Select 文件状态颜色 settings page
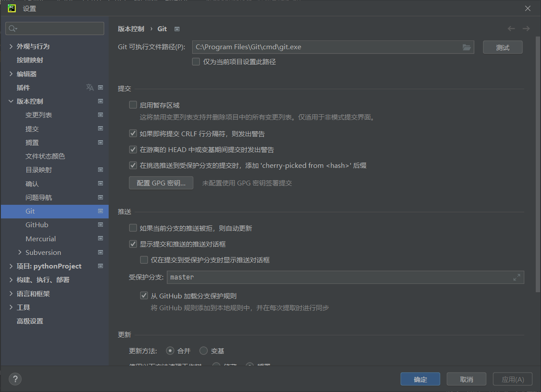541x392 pixels. point(45,156)
